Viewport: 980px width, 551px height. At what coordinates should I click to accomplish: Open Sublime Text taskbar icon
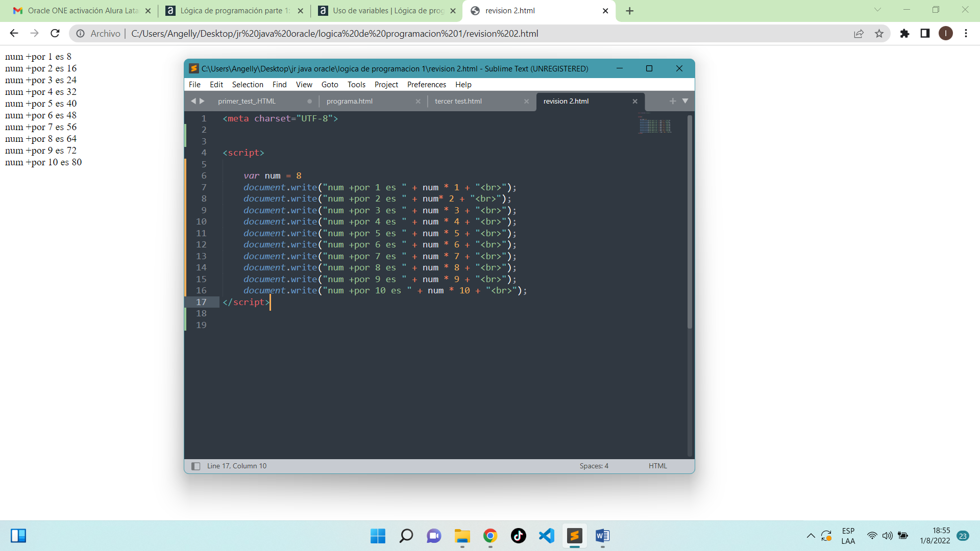pos(574,536)
